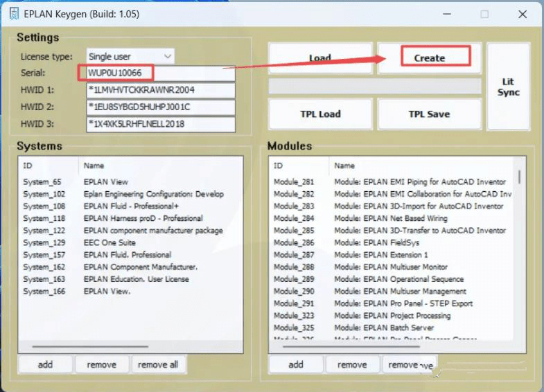Select Module_291 Pro Panel STEP Export row

point(392,303)
